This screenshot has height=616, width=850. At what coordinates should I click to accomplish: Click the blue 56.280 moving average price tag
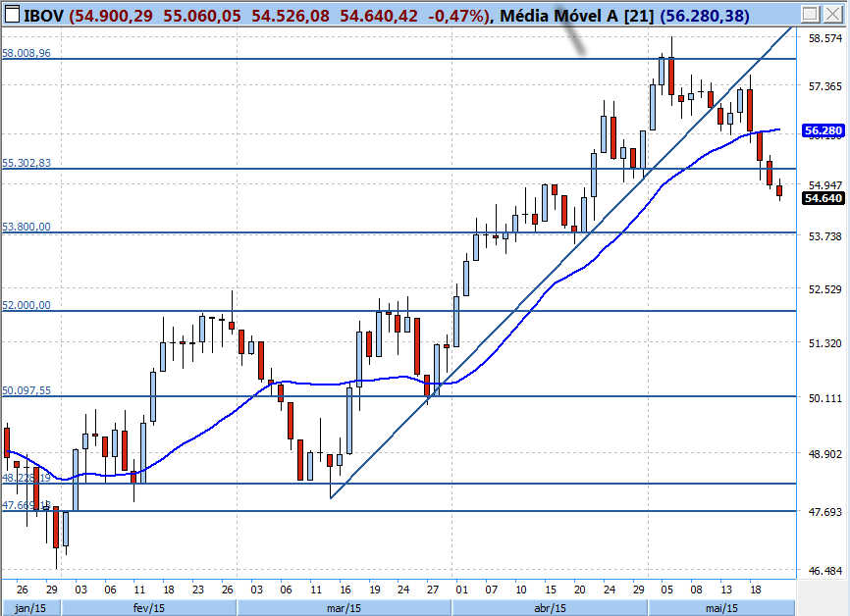point(823,130)
